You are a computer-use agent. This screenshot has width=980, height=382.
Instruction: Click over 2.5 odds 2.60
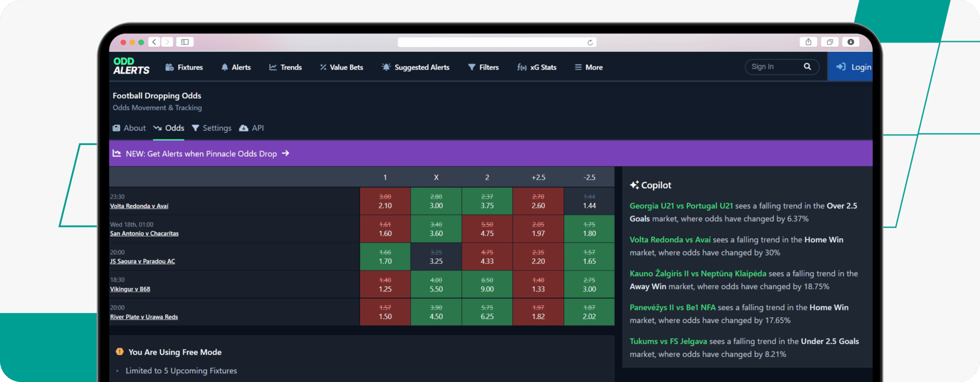tap(538, 201)
